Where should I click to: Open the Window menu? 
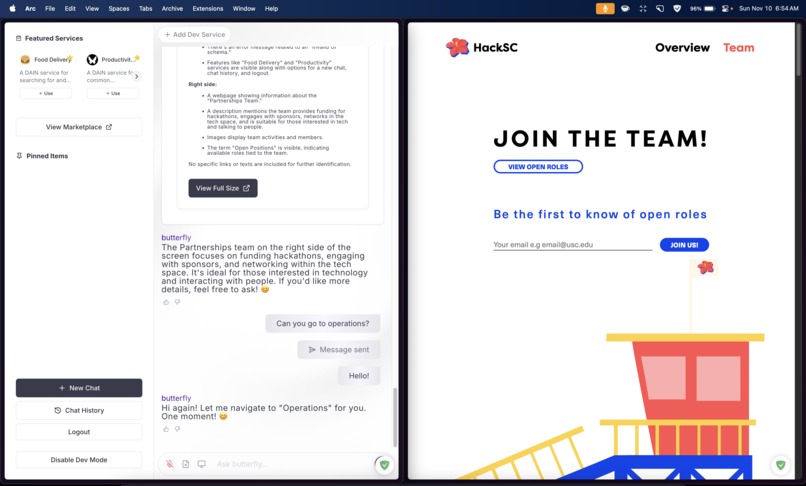tap(244, 9)
